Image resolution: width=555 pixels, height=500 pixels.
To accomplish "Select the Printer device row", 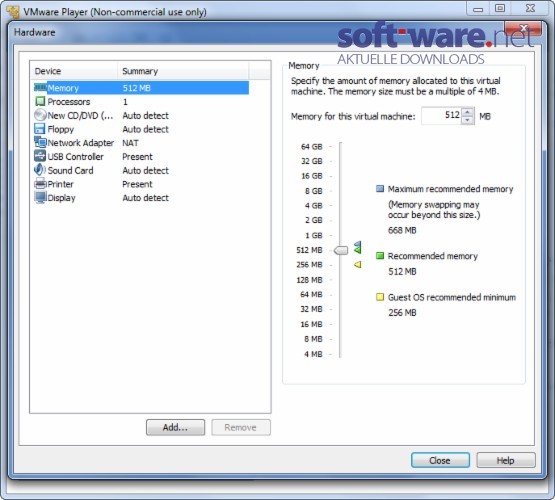I will click(141, 184).
